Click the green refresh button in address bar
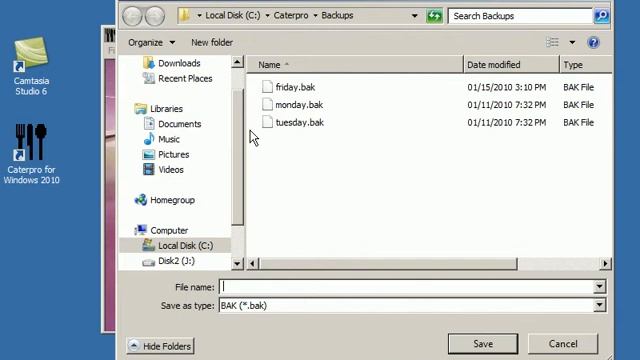Viewport: 640px width, 360px height. 434,16
